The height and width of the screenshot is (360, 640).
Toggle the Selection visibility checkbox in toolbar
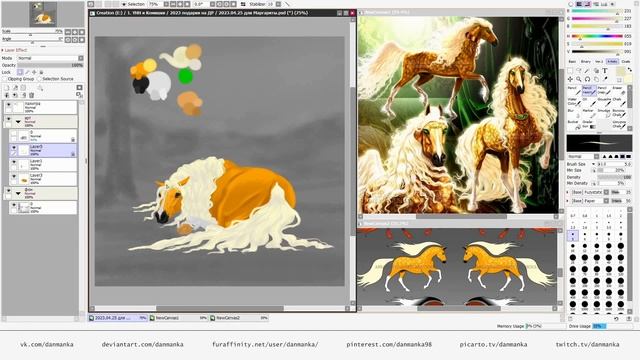point(124,4)
